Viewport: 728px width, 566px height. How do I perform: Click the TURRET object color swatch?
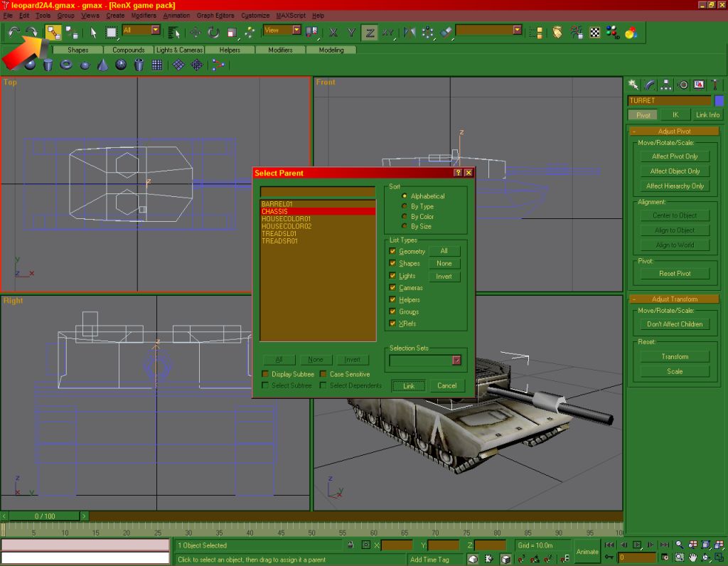719,101
